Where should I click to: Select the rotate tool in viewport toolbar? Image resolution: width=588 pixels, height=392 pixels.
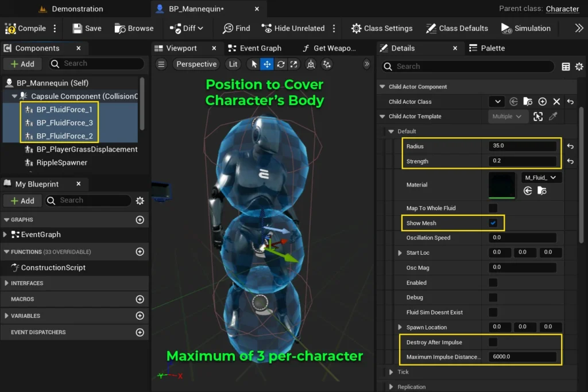[281, 64]
